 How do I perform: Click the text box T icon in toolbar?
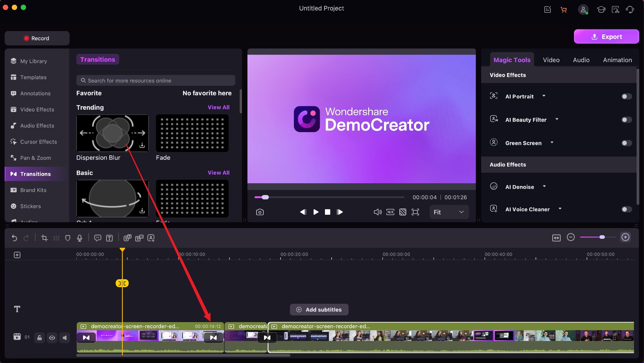(x=109, y=238)
